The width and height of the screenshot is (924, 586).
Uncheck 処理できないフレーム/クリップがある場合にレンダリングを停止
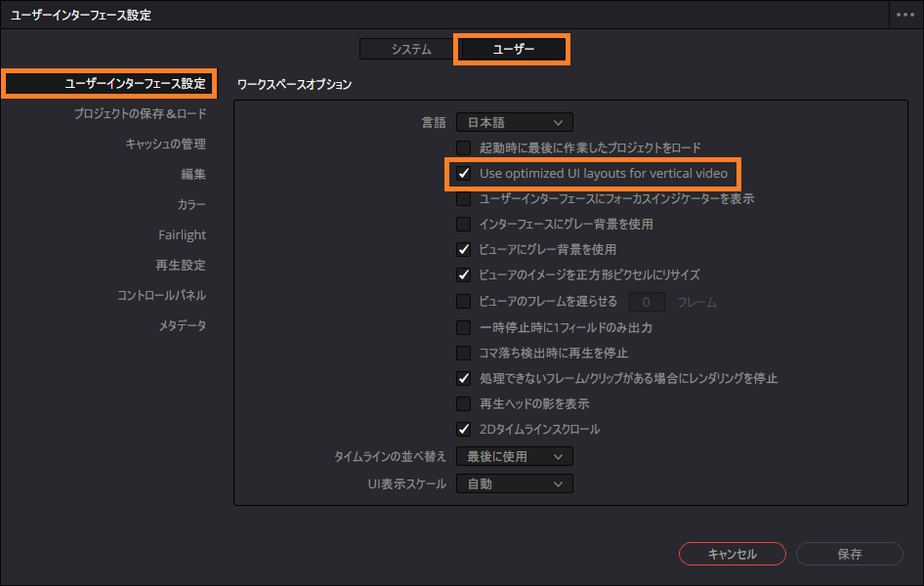tap(464, 379)
